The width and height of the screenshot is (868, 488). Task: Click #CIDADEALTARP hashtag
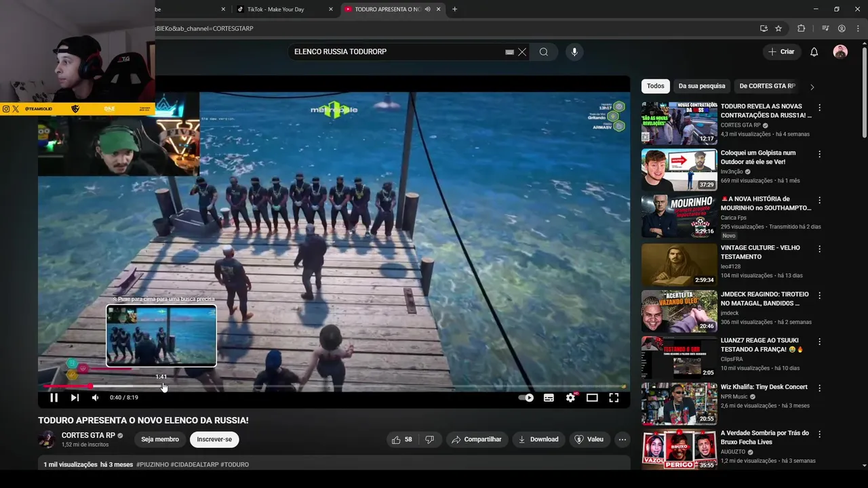pos(194,464)
